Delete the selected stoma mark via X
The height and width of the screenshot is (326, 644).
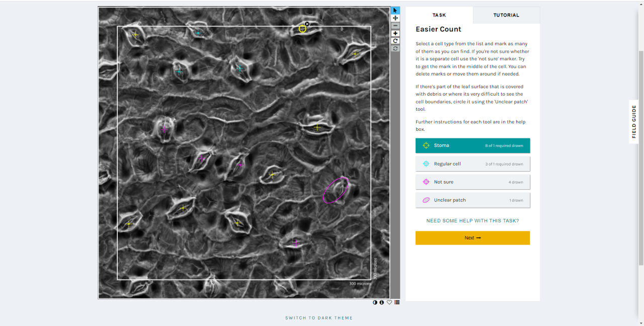(307, 24)
